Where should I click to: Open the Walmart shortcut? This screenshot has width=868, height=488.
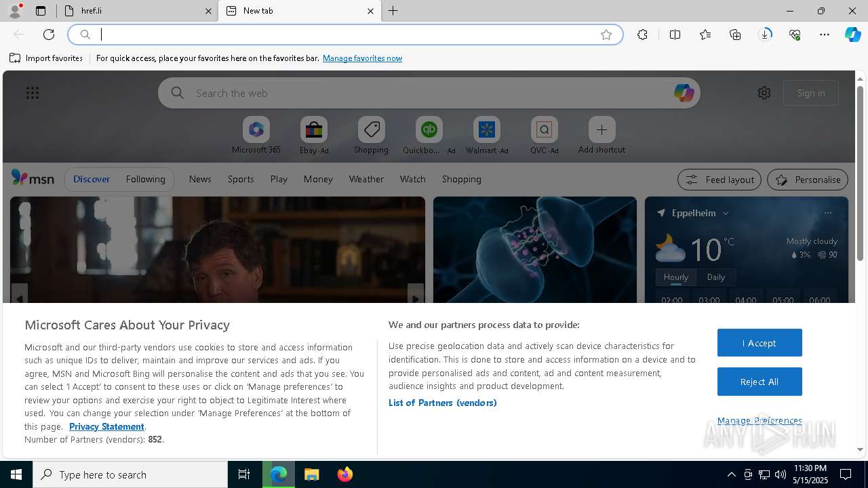click(486, 135)
